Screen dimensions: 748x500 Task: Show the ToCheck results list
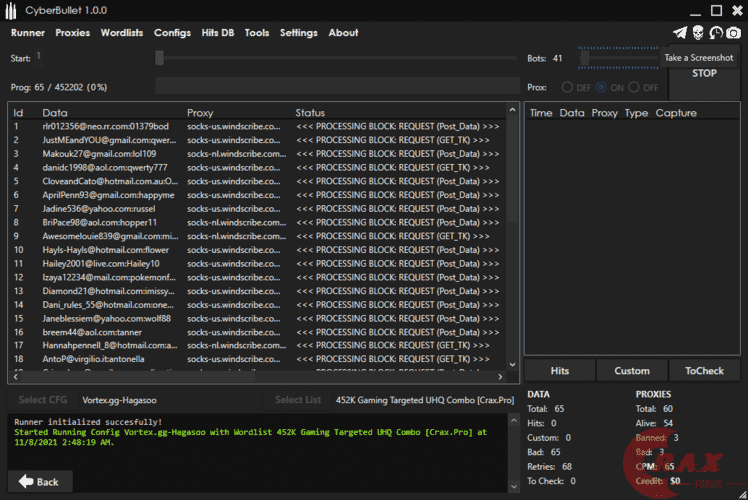(704, 370)
